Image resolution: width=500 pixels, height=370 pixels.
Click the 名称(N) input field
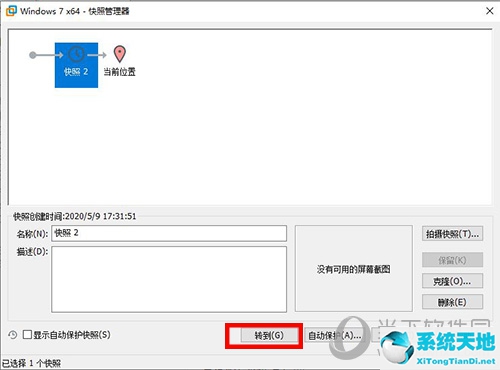coord(169,233)
